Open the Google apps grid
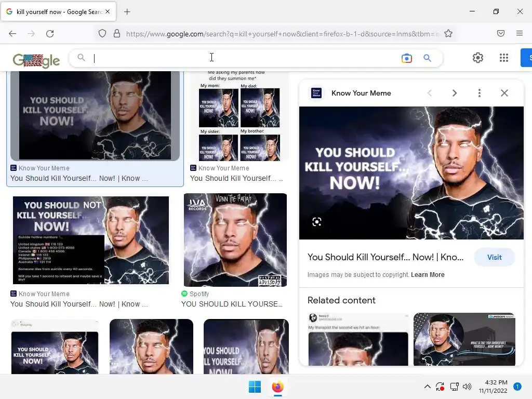This screenshot has height=399, width=532. pos(504,58)
